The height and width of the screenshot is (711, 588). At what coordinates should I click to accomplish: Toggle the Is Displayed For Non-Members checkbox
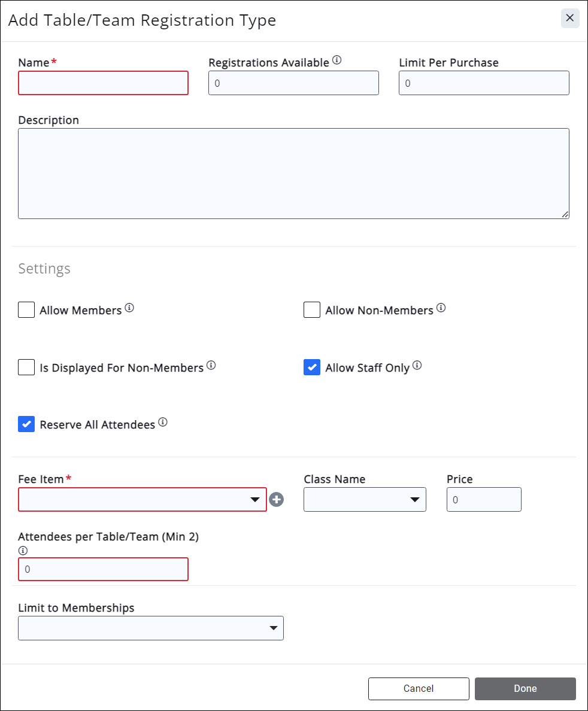coord(26,367)
